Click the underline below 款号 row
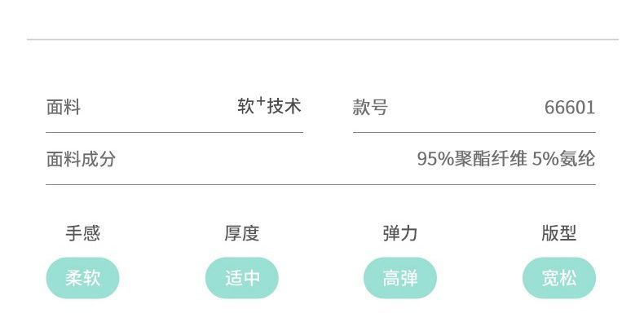Screen dimensions: 644x331 pos(474,133)
